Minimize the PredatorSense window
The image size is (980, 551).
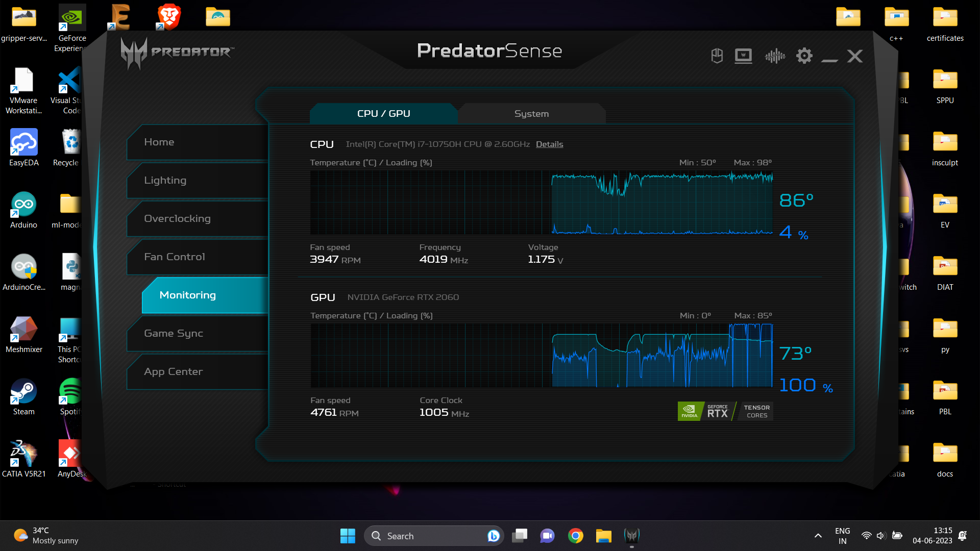(x=830, y=60)
